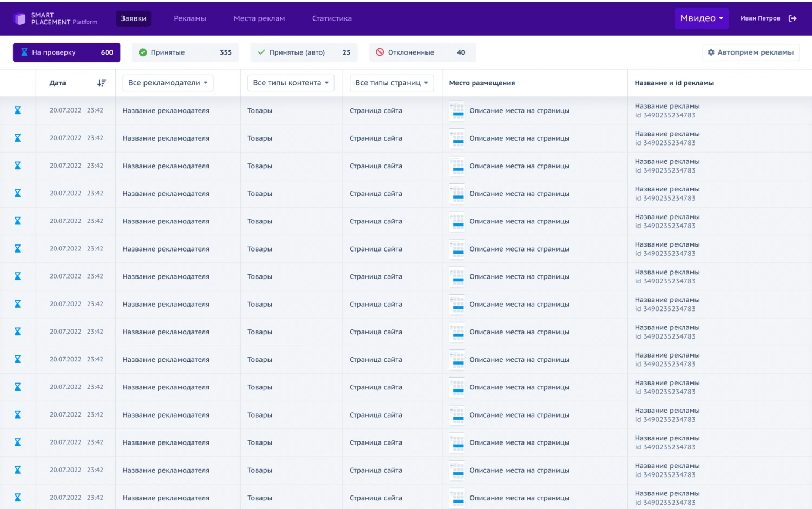Click hourglass icon in the last visible row
This screenshot has height=509, width=812.
click(x=17, y=498)
